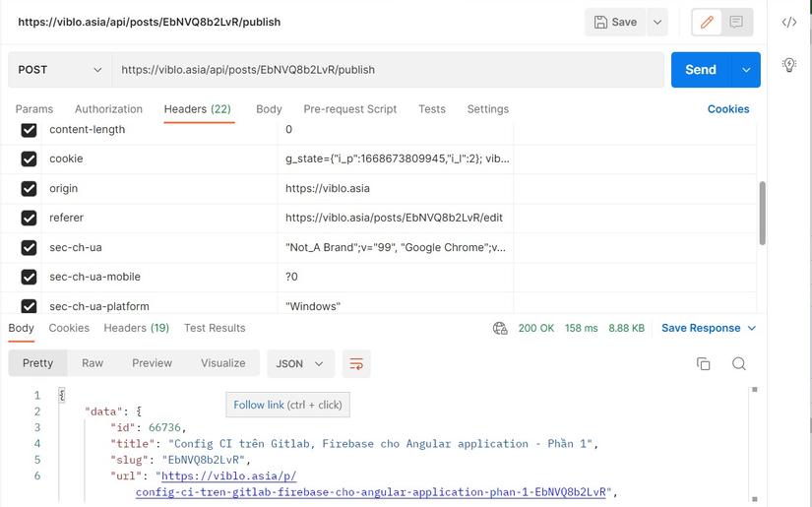Copy the response body

click(703, 363)
